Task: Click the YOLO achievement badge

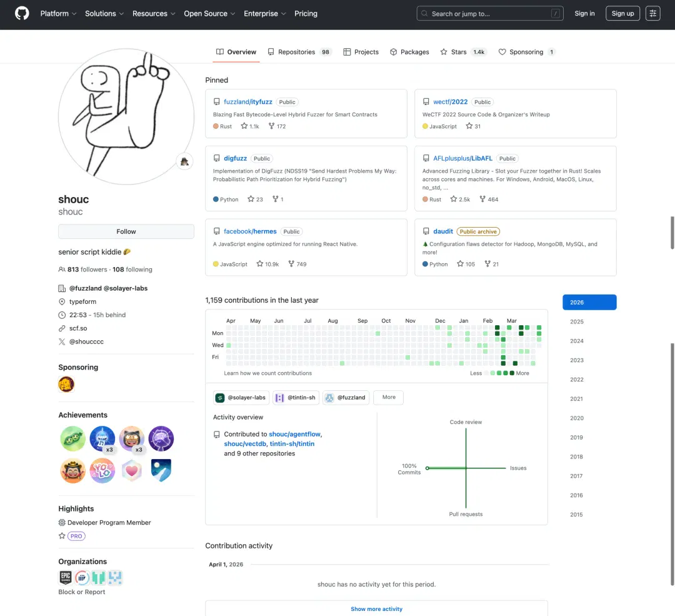Action: (x=102, y=470)
